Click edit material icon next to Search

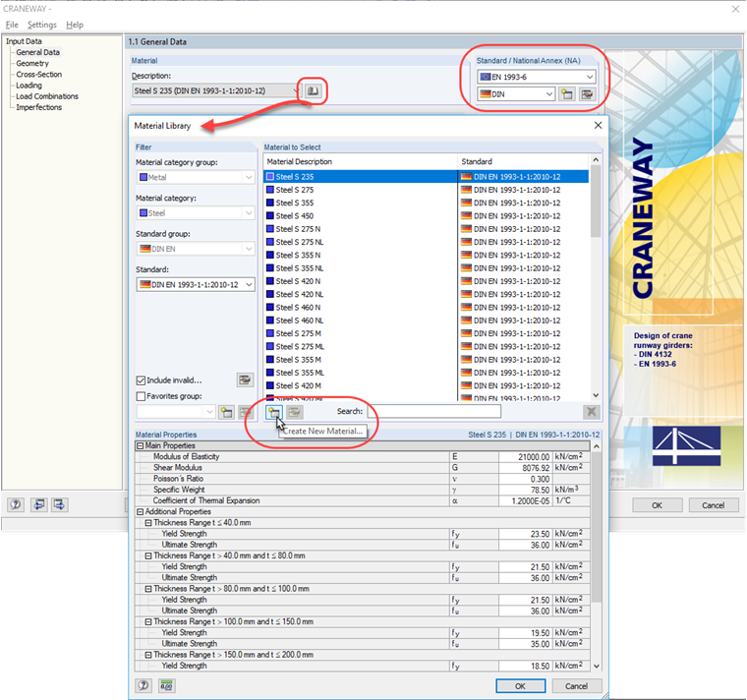(295, 412)
